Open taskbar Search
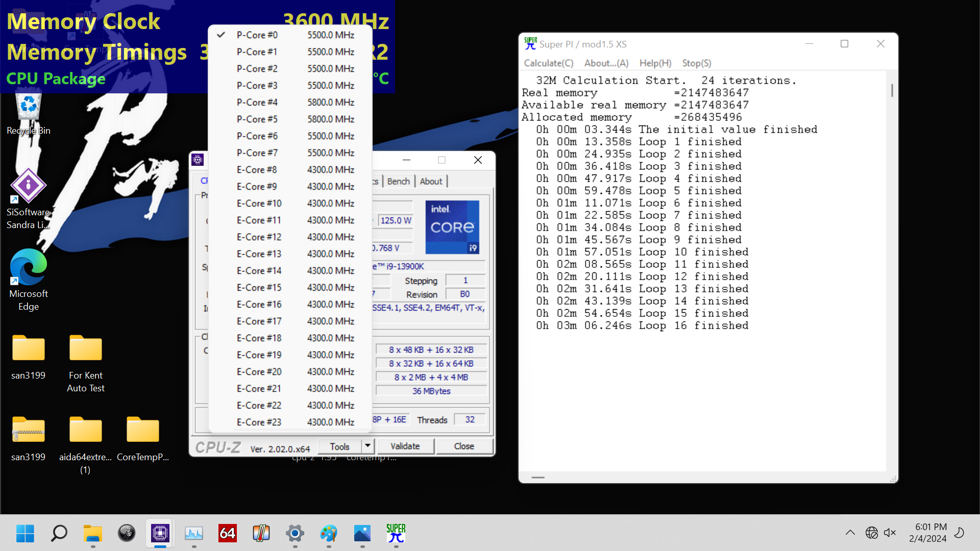 click(59, 533)
